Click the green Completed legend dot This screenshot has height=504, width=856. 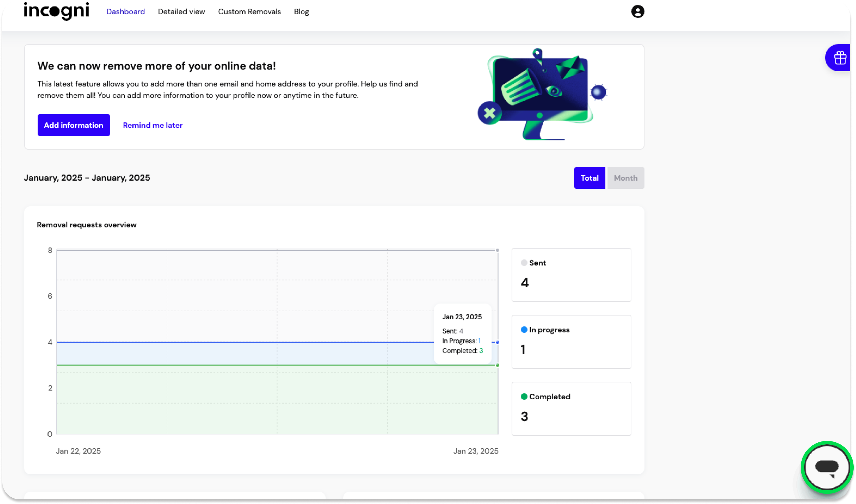(524, 397)
